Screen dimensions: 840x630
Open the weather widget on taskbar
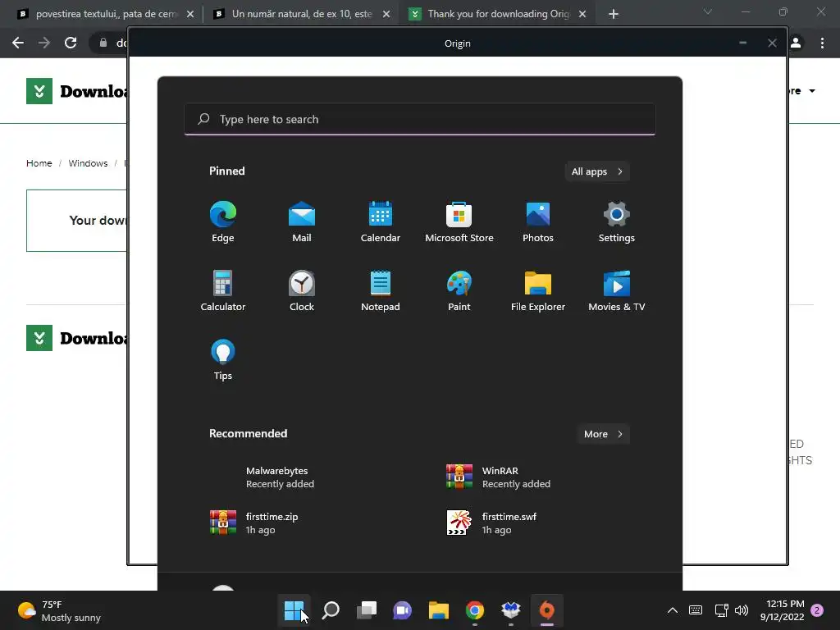tap(59, 610)
